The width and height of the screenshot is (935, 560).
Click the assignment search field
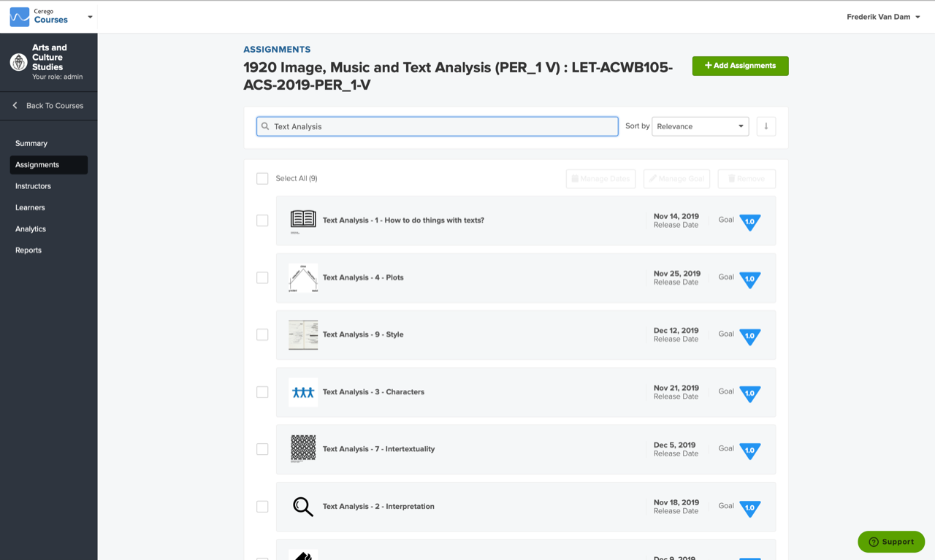pyautogui.click(x=437, y=126)
